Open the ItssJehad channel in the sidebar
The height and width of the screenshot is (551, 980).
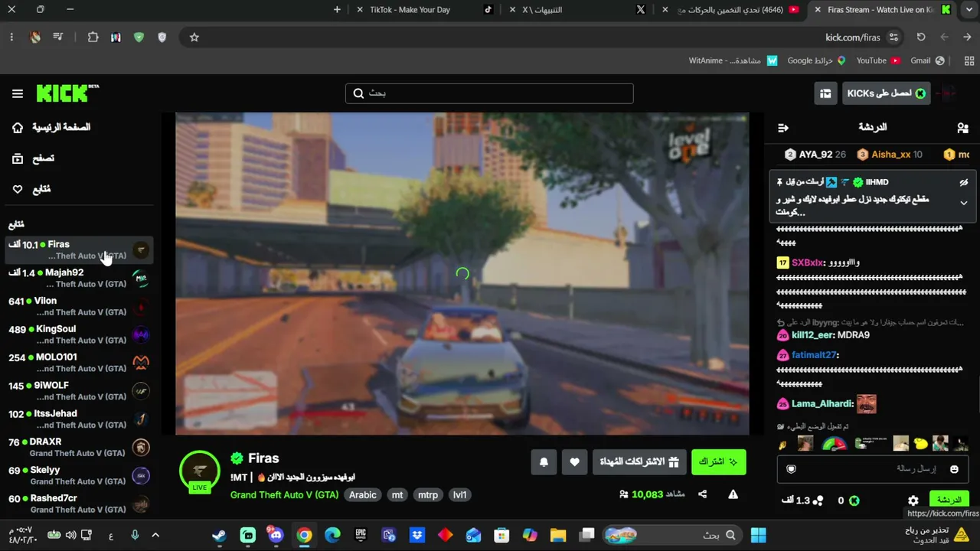[x=78, y=419]
